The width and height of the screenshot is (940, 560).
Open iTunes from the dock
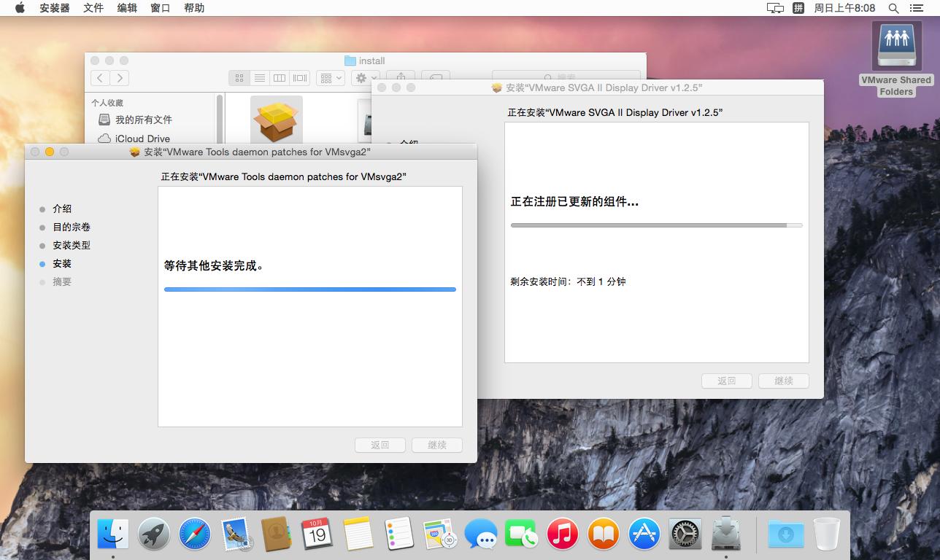tap(563, 534)
